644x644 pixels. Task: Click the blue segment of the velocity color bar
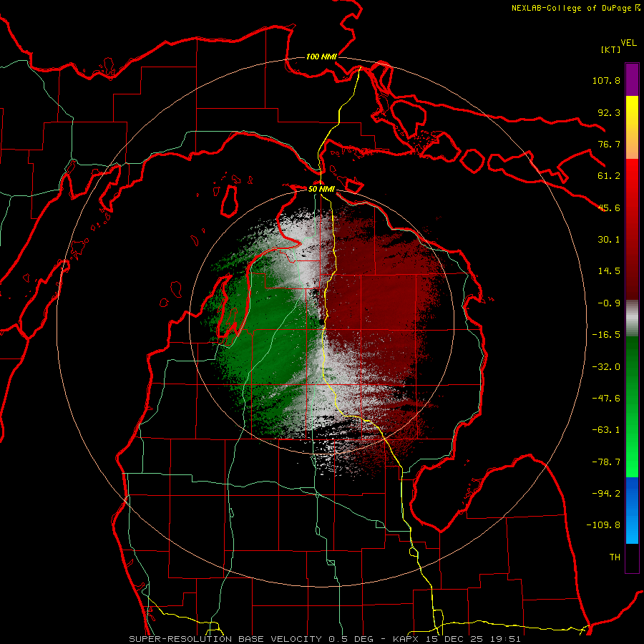(632, 510)
